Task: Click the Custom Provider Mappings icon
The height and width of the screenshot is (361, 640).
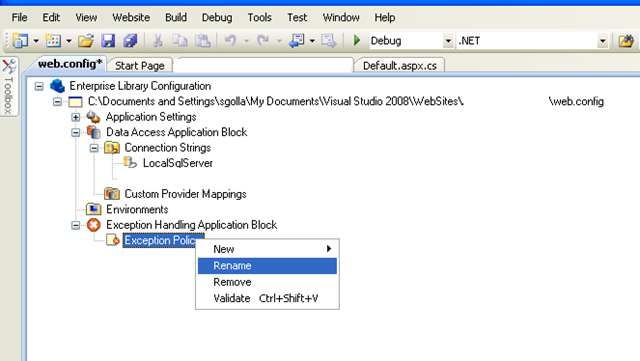Action: [111, 193]
